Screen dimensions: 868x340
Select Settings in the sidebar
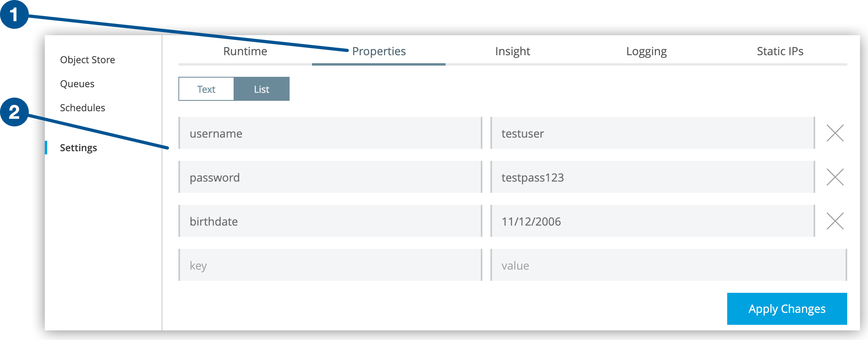pyautogui.click(x=78, y=148)
